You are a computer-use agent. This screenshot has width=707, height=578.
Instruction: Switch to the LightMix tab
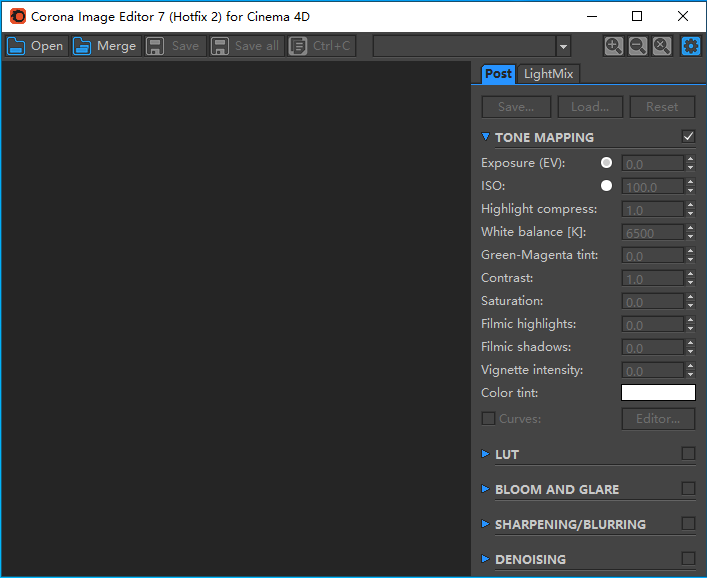click(549, 74)
